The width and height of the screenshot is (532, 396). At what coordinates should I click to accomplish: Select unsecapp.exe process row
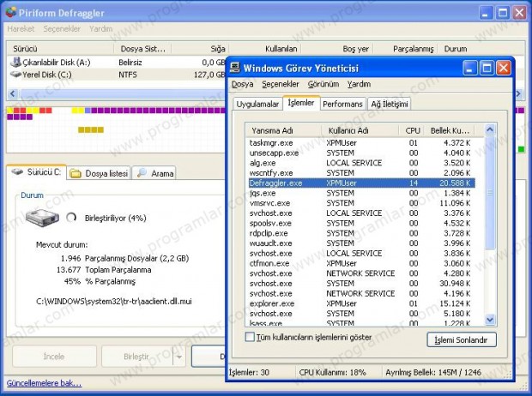point(361,153)
